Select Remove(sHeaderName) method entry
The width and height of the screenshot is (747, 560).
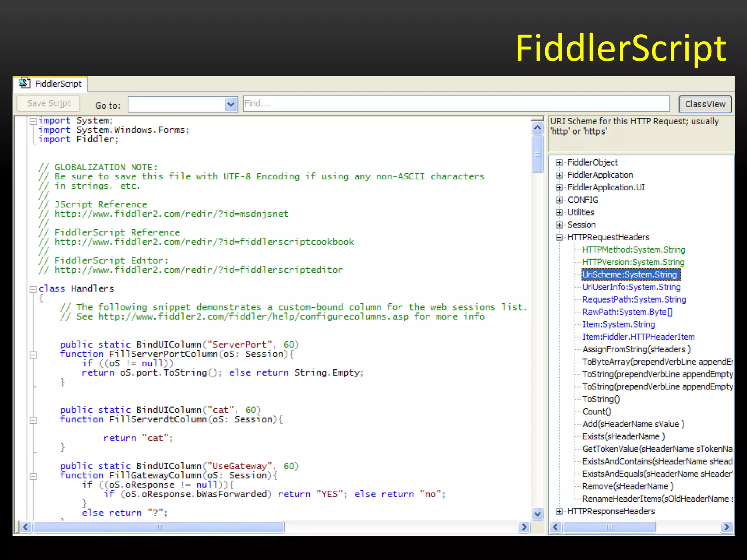click(x=628, y=486)
